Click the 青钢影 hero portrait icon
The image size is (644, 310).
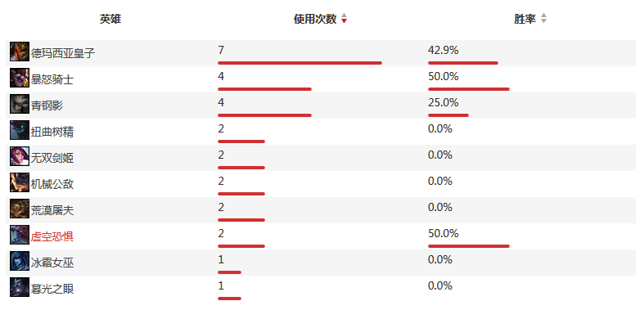click(20, 105)
